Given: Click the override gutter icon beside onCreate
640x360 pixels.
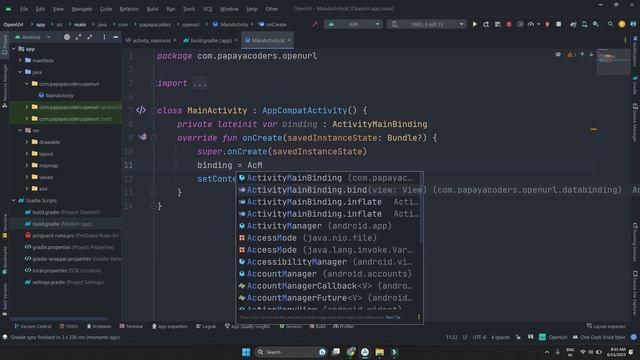Looking at the screenshot, I should 142,137.
